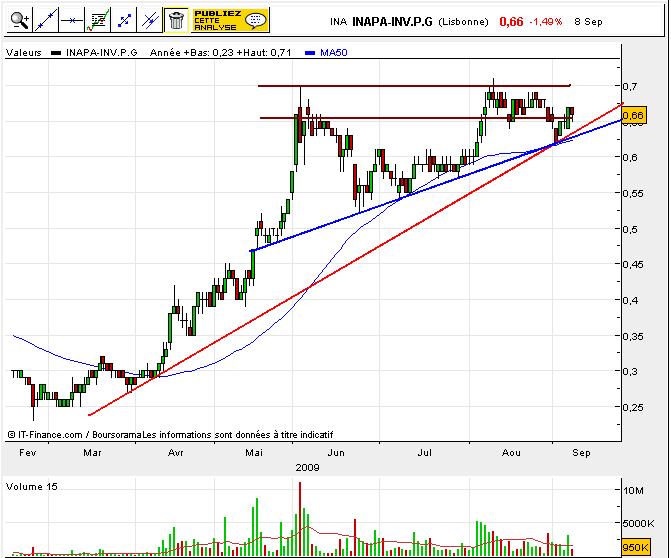
Task: Click the Fev month label on time axis
Action: click(x=28, y=452)
